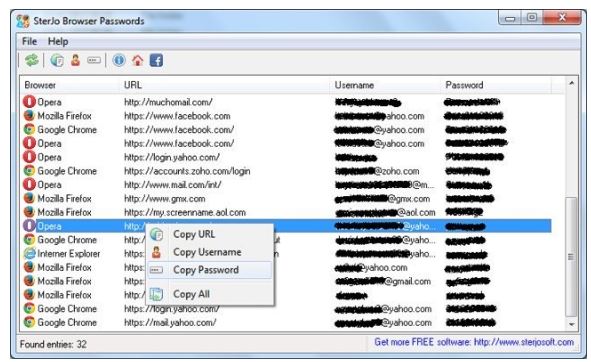Open the Help menu
591x362 pixels.
coord(58,41)
